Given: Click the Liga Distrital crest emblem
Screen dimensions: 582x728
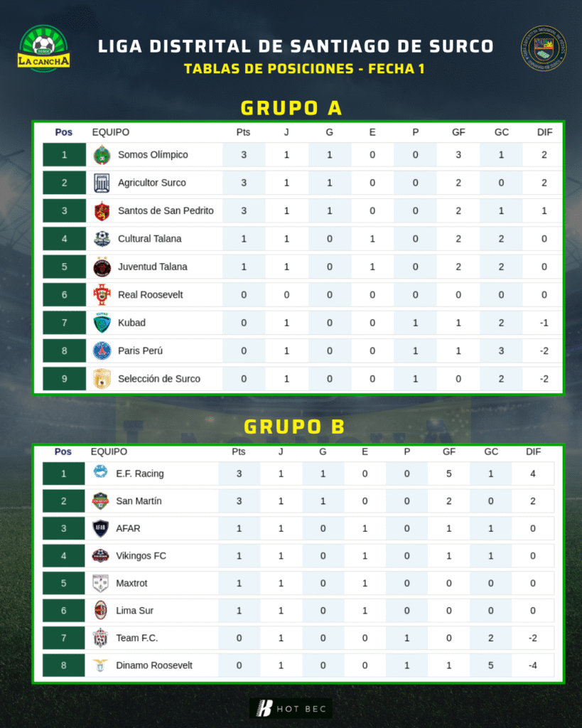Looking at the screenshot, I should click(x=544, y=48).
